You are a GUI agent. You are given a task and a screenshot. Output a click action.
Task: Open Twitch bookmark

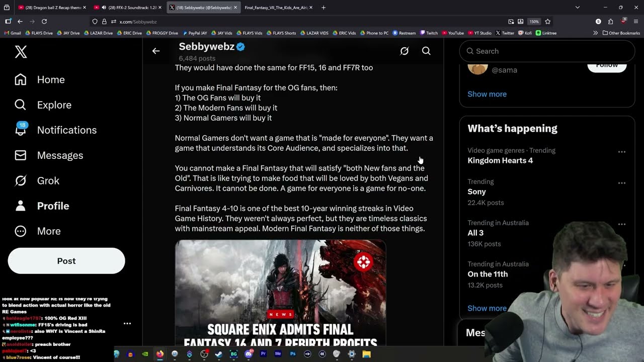tap(429, 33)
